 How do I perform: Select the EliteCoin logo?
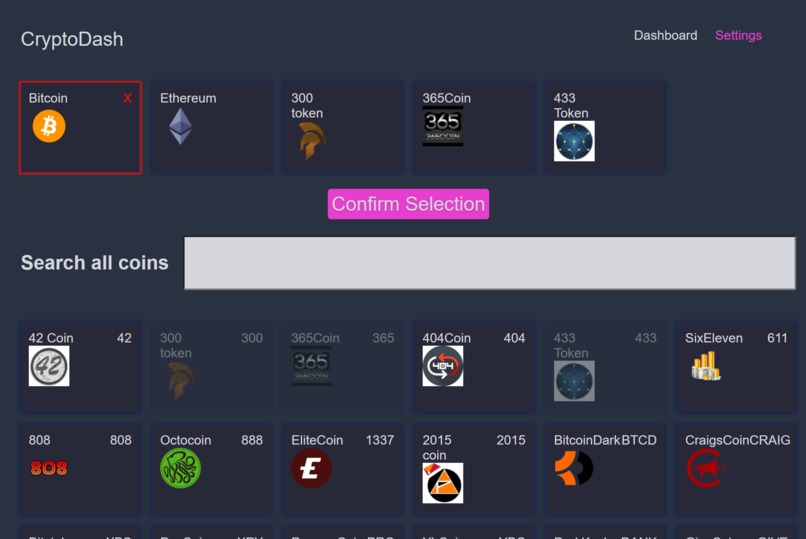click(x=312, y=468)
